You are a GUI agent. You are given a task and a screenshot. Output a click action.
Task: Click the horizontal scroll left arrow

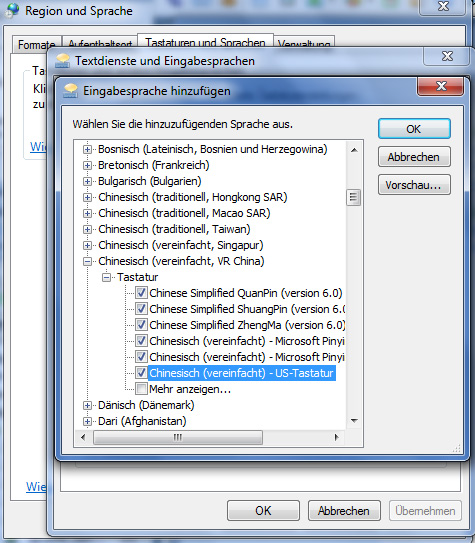click(83, 437)
